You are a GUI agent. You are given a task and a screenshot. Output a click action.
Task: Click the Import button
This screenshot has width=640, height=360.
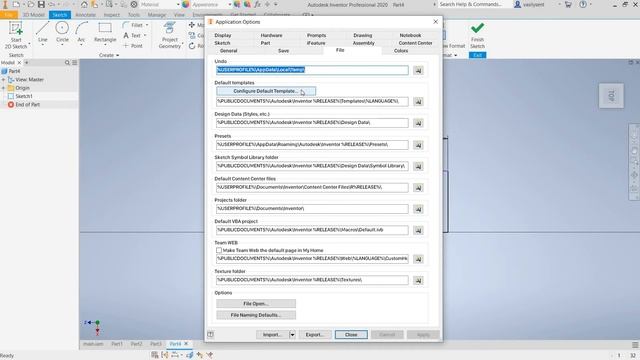pyautogui.click(x=272, y=335)
